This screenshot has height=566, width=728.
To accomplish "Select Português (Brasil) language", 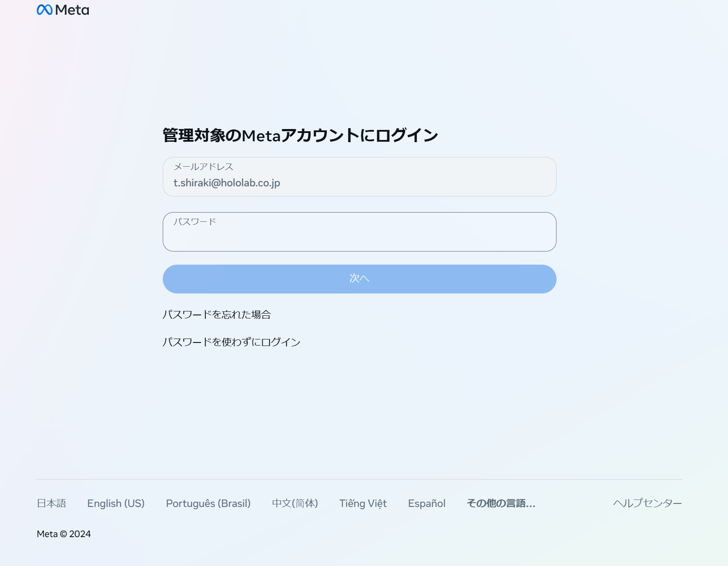I will click(208, 503).
